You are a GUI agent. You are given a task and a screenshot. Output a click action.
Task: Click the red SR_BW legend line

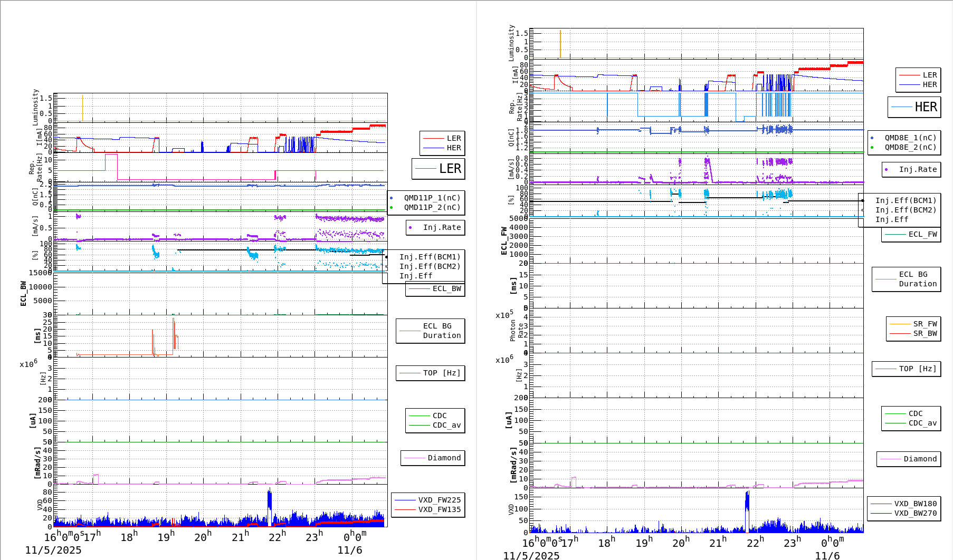pos(900,333)
